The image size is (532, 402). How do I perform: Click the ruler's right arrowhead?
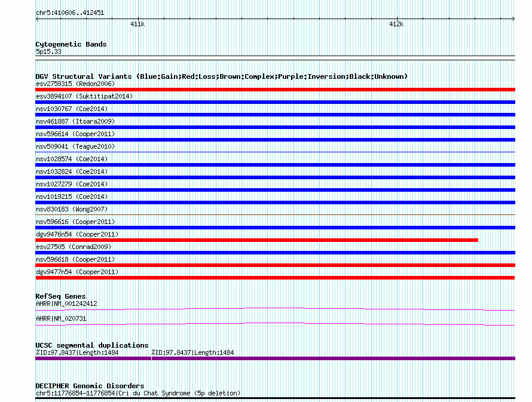513,19
